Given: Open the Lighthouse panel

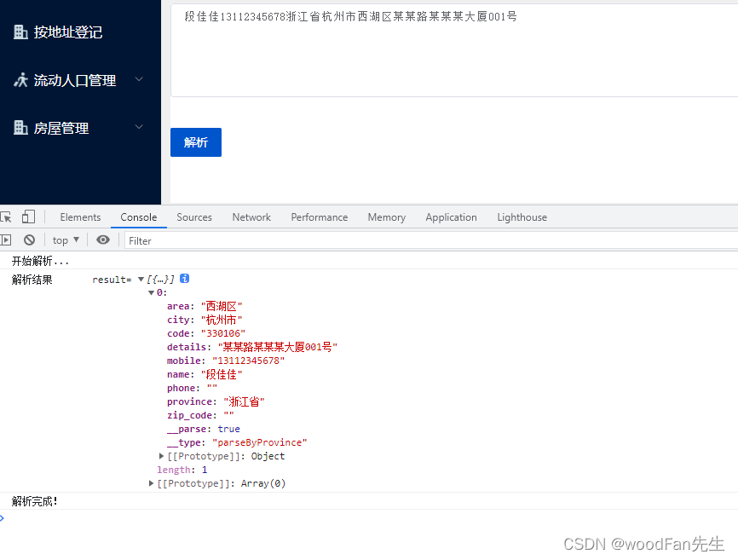Looking at the screenshot, I should [522, 216].
